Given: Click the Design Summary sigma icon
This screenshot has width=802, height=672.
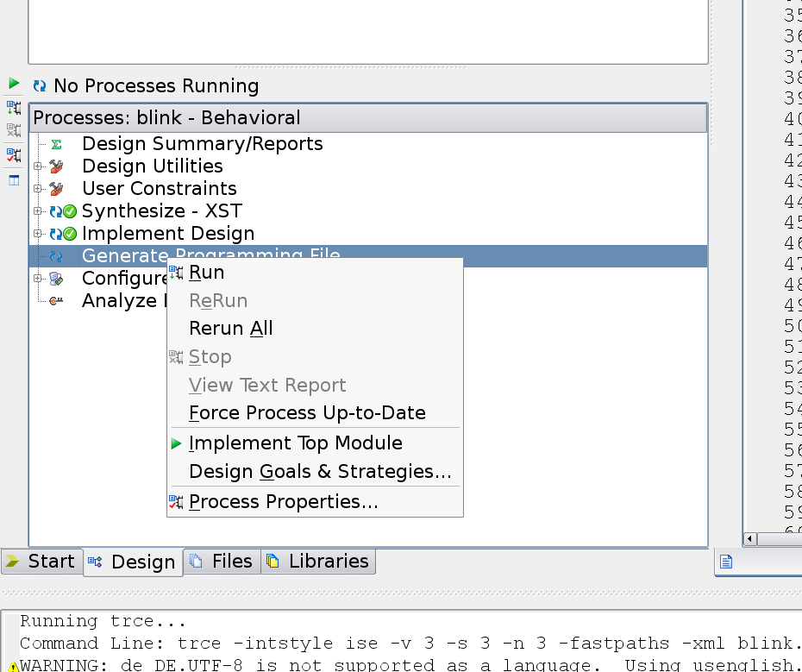Looking at the screenshot, I should [x=56, y=144].
